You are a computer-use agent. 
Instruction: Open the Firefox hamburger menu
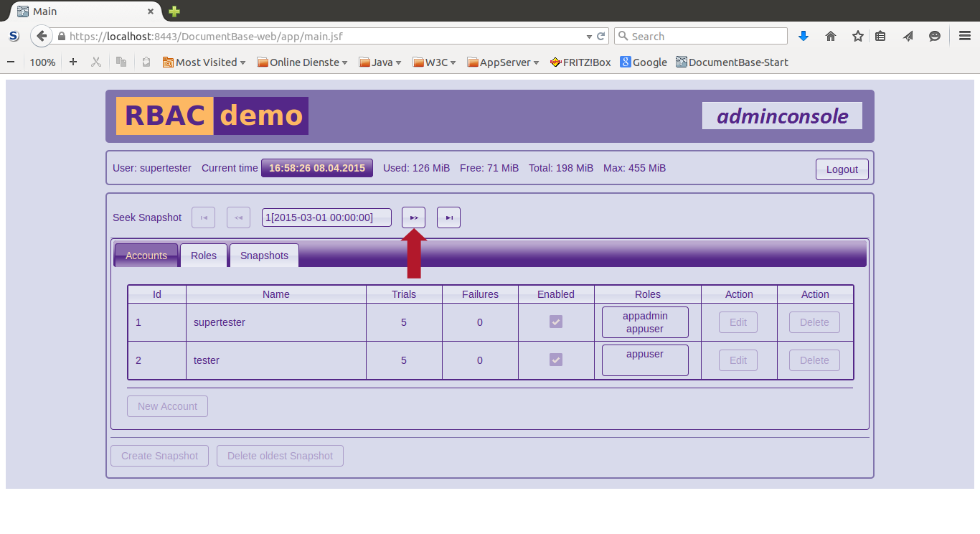coord(965,36)
